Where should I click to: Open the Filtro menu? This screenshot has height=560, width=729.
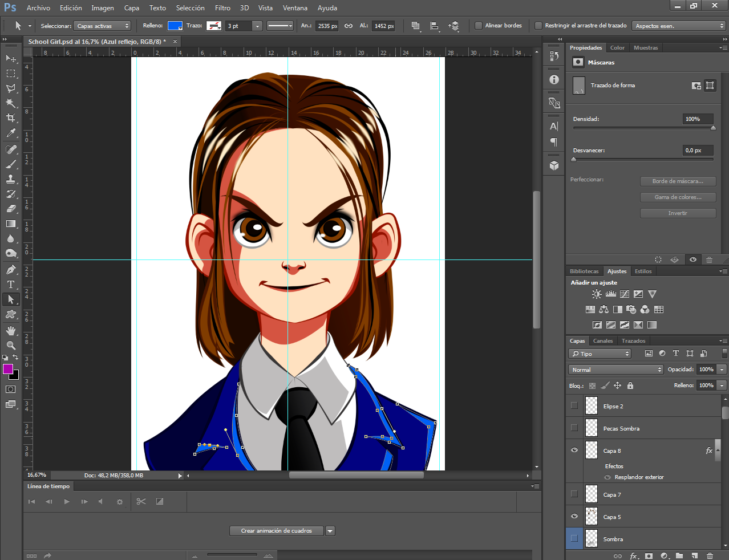coord(222,8)
